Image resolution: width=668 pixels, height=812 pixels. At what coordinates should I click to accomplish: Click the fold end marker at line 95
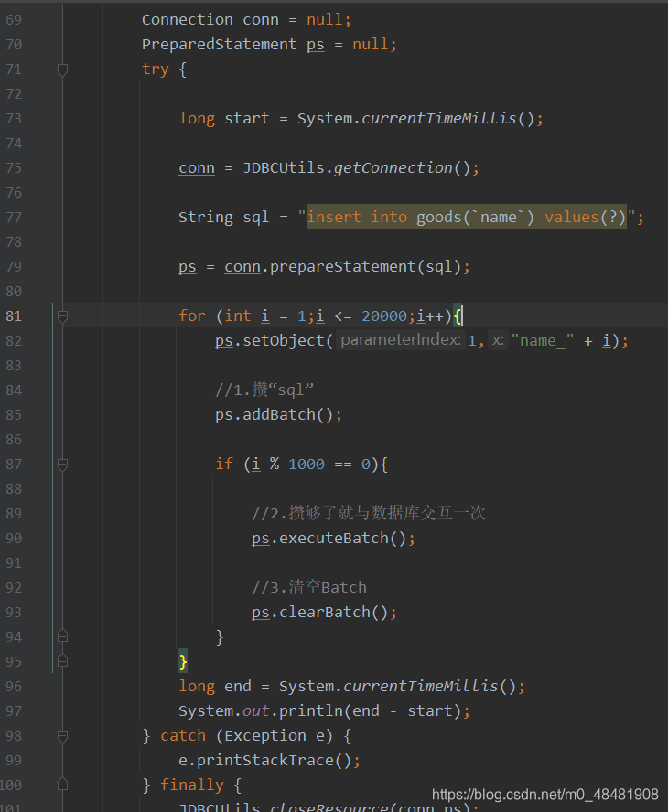[x=62, y=661]
